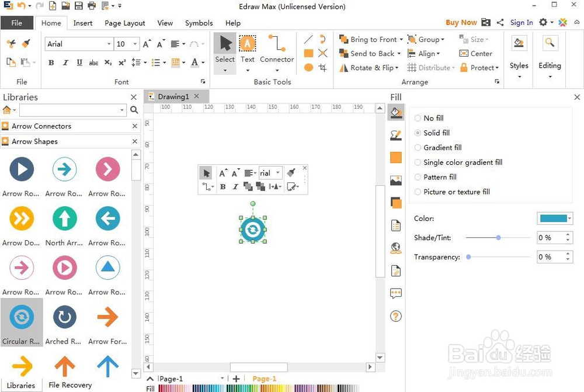This screenshot has width=584, height=392.
Task: Open the Shadow square panel icon
Action: click(396, 203)
